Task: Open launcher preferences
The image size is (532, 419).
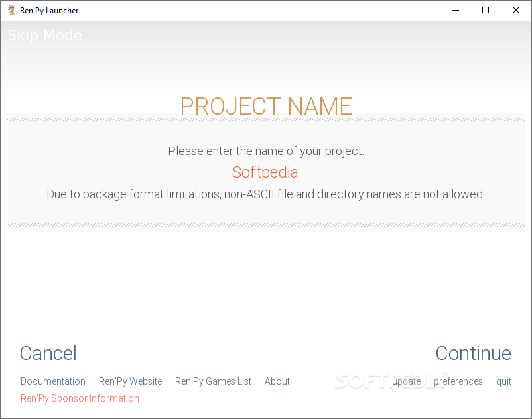Action: click(458, 381)
